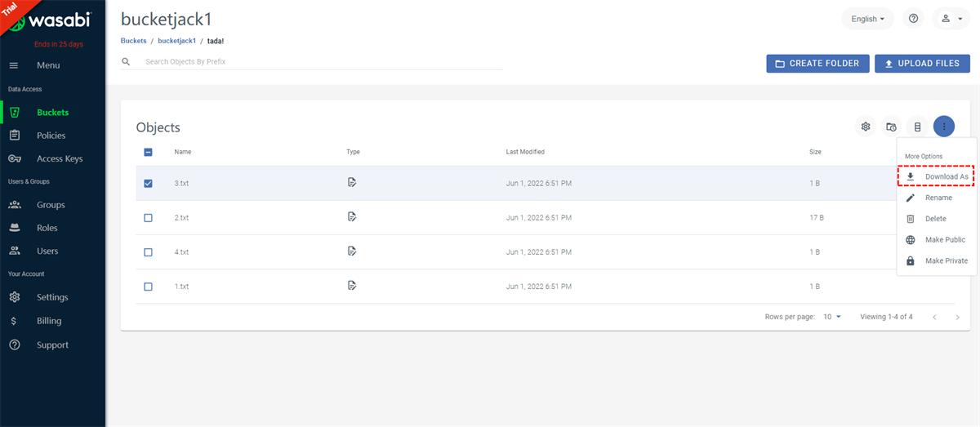This screenshot has width=980, height=427.
Task: Click the Groups people icon
Action: click(14, 205)
